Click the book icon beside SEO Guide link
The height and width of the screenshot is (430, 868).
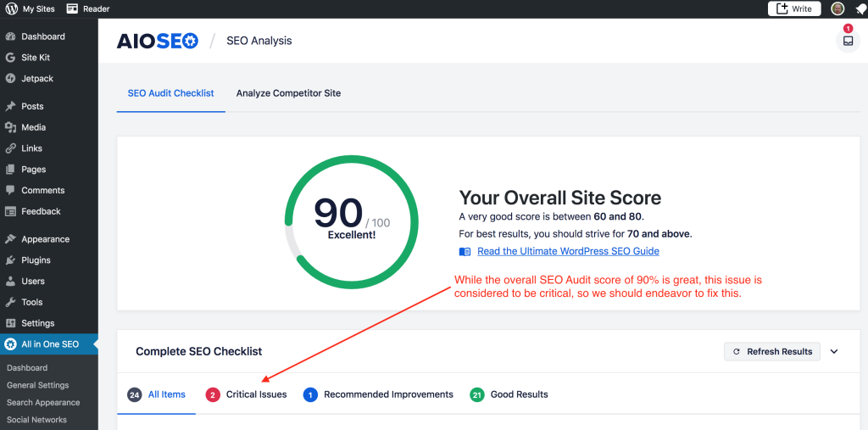point(465,252)
